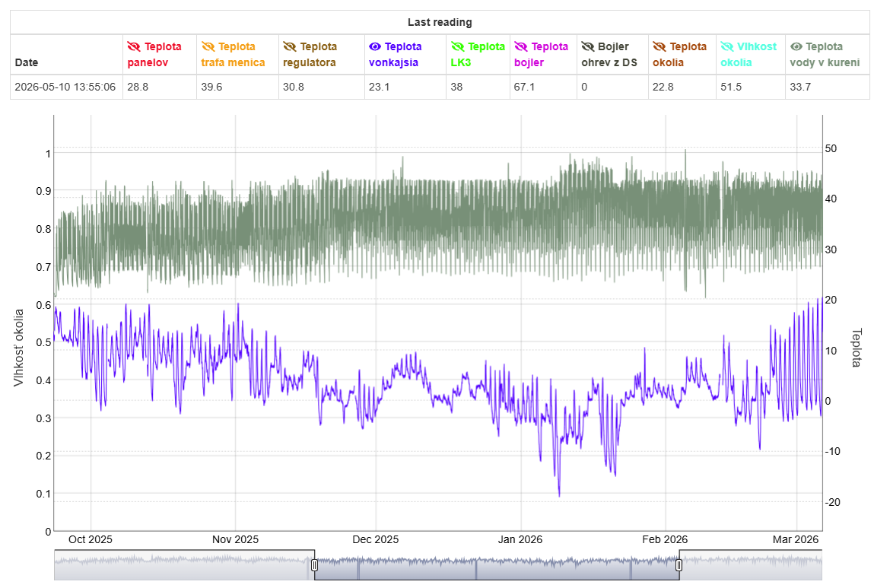Click the Jan 2026 axis label

(520, 539)
